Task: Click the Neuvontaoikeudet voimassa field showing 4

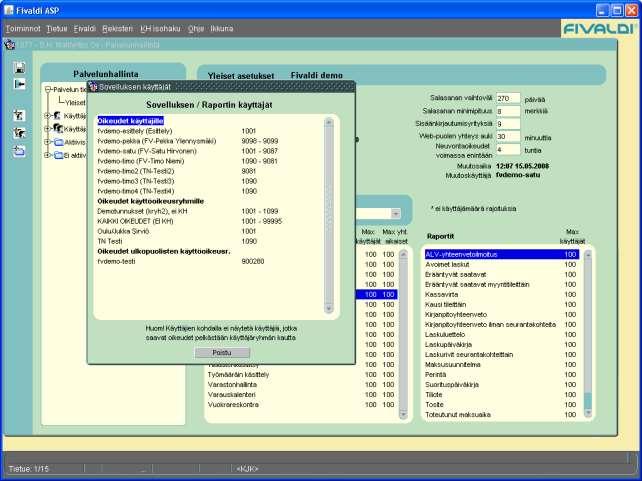Action: click(x=508, y=149)
